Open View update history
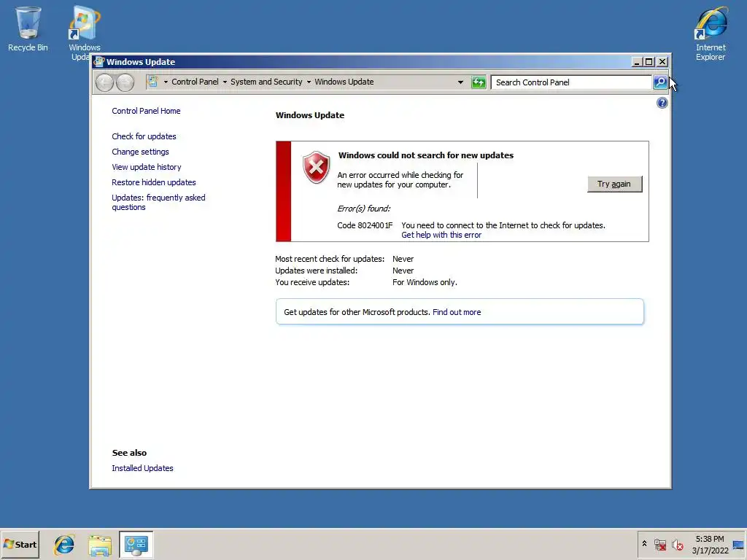Viewport: 747px width, 560px height. (x=146, y=167)
